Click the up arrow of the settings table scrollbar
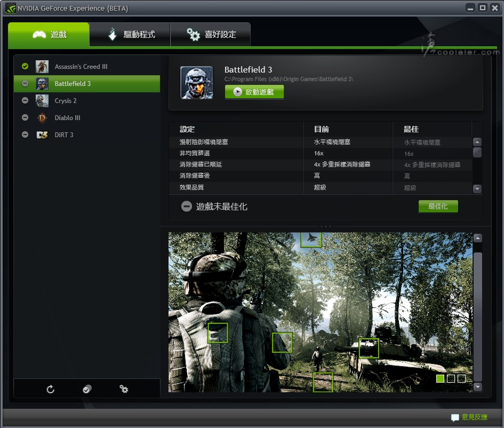 [x=477, y=142]
